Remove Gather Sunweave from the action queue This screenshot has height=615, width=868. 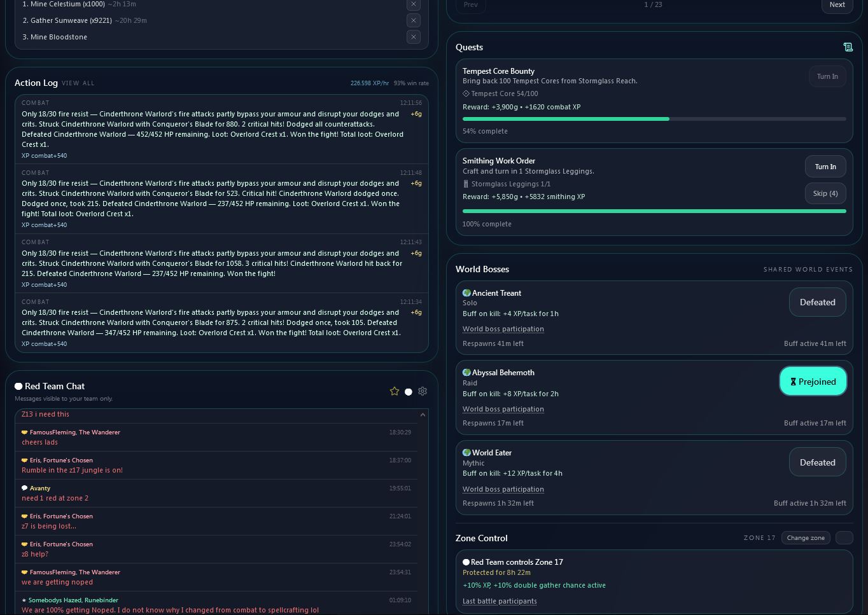(414, 20)
